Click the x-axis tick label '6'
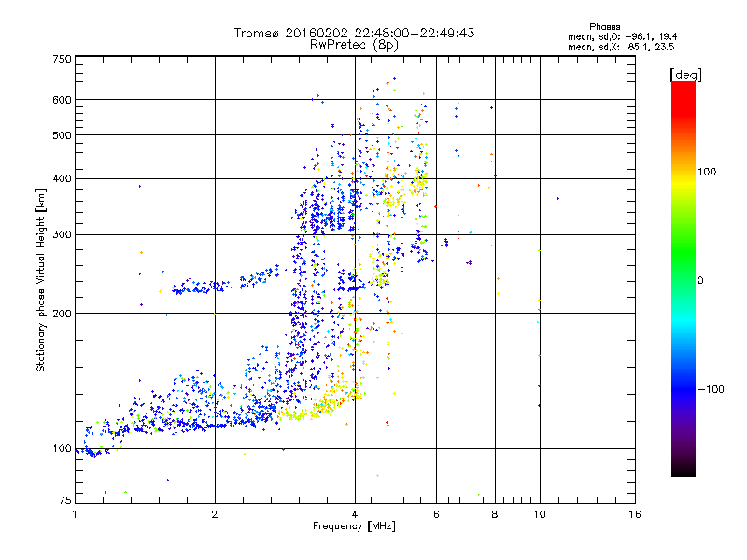The height and width of the screenshot is (560, 747). coord(436,514)
